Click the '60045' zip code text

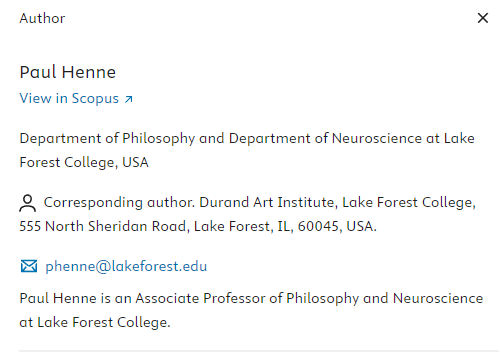318,226
